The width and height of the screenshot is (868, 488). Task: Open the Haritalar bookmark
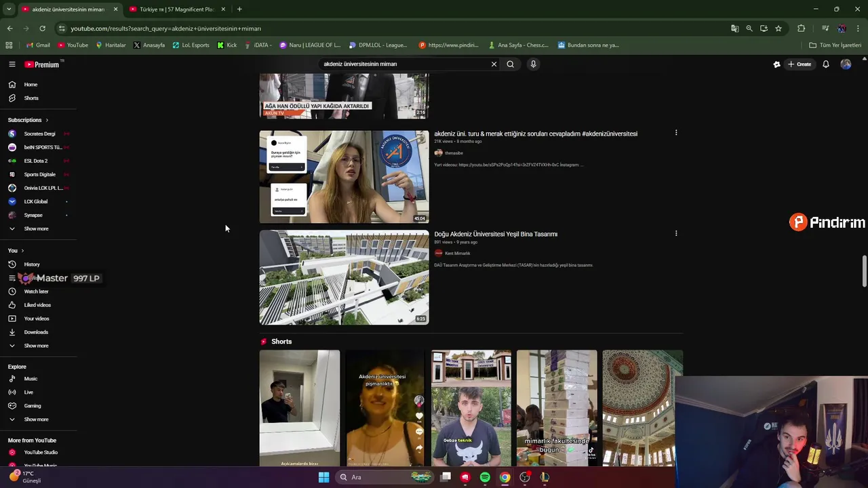click(111, 45)
